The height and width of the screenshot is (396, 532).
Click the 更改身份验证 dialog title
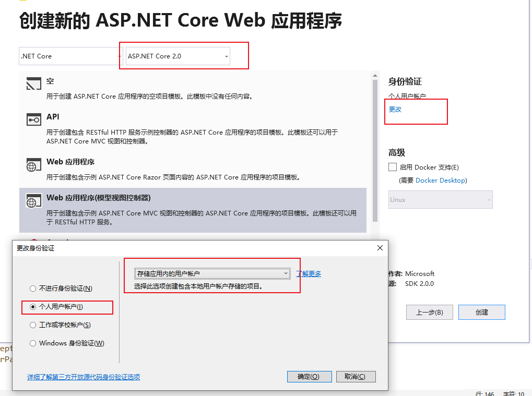coord(36,248)
